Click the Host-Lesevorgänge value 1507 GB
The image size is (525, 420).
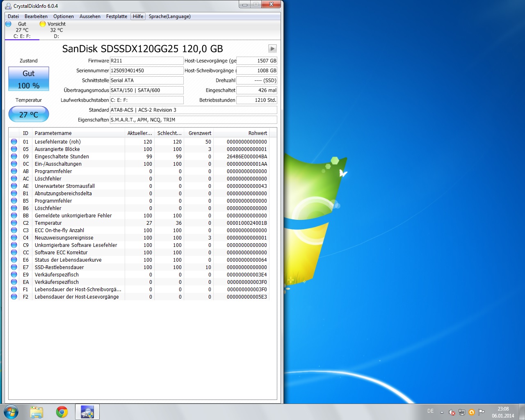[x=257, y=61]
